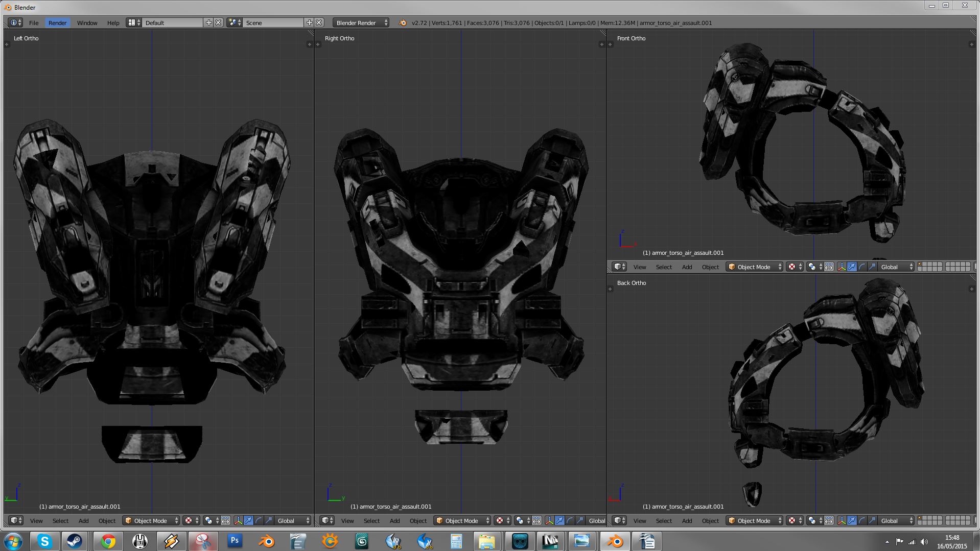
Task: Open editor type selector in Left Ortho viewport
Action: coord(16,520)
